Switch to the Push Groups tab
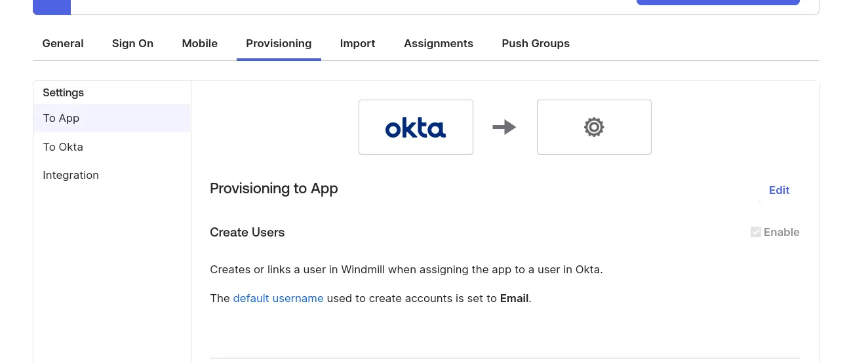This screenshot has height=363, width=868. coord(535,43)
